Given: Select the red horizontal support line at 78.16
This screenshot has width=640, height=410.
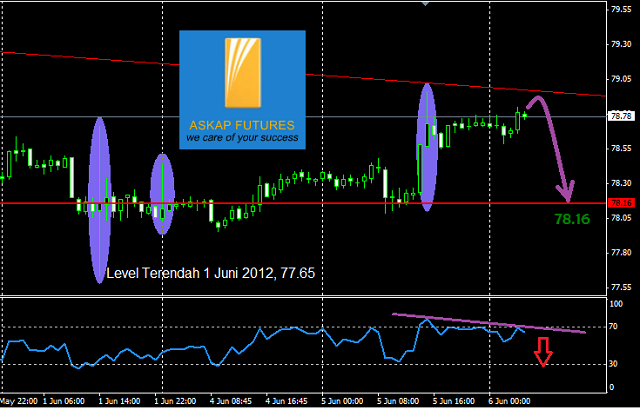Looking at the screenshot, I should 300,203.
